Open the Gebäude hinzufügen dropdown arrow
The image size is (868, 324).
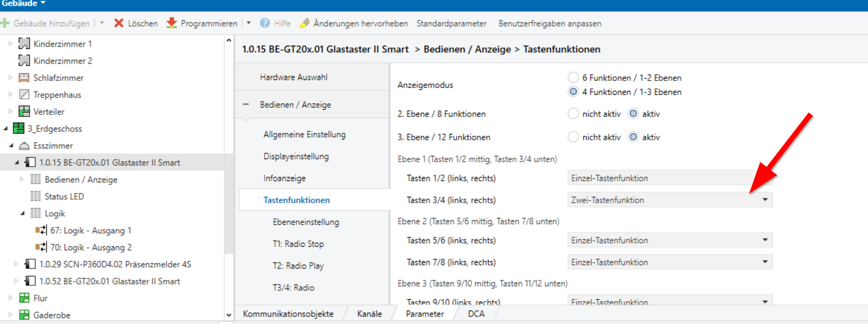[x=102, y=23]
